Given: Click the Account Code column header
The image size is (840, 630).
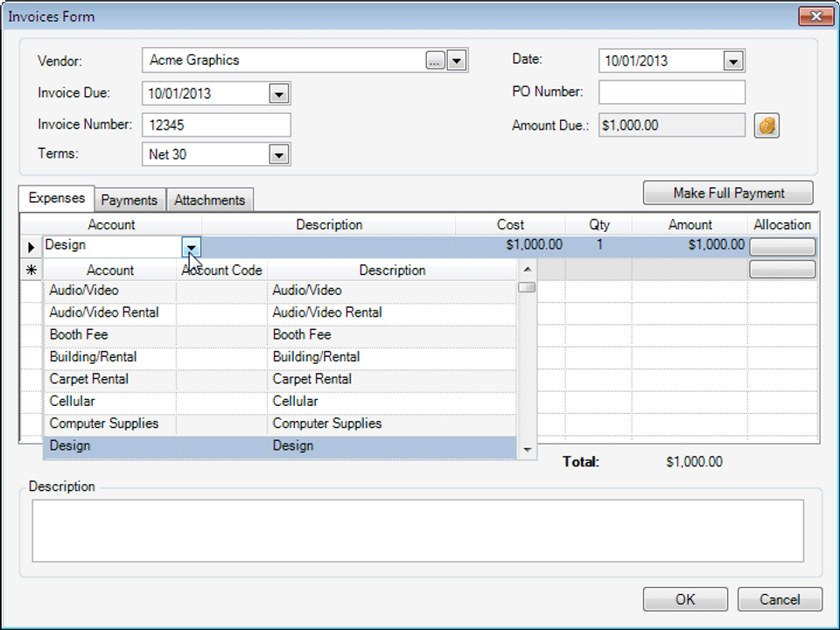Looking at the screenshot, I should (221, 270).
